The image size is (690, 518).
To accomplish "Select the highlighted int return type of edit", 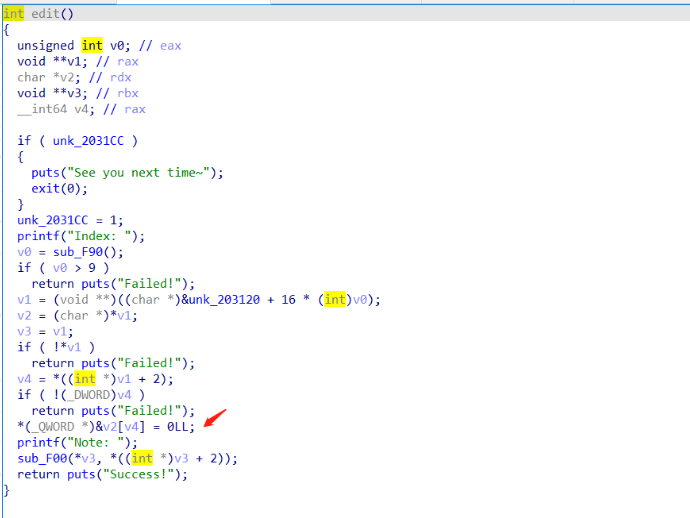I will (x=13, y=13).
